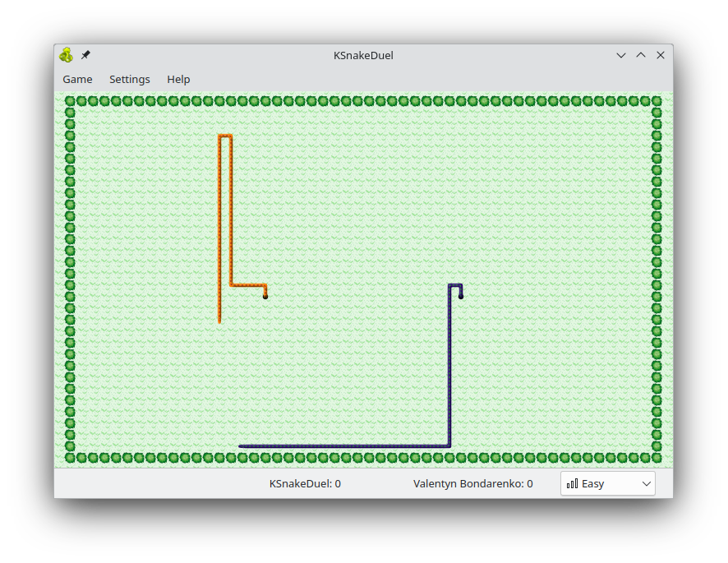Click the KSnakeDuel window title text
The height and width of the screenshot is (563, 728).
pos(363,55)
